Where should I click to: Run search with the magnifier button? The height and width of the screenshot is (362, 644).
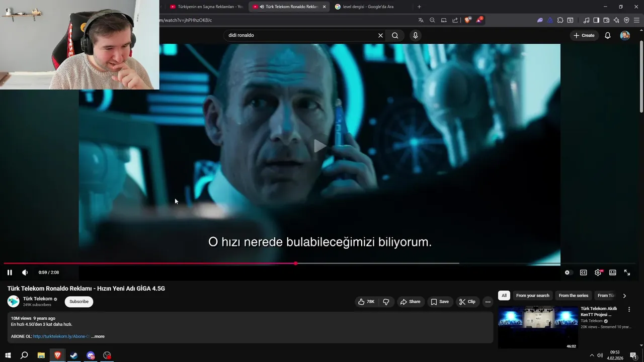[395, 35]
